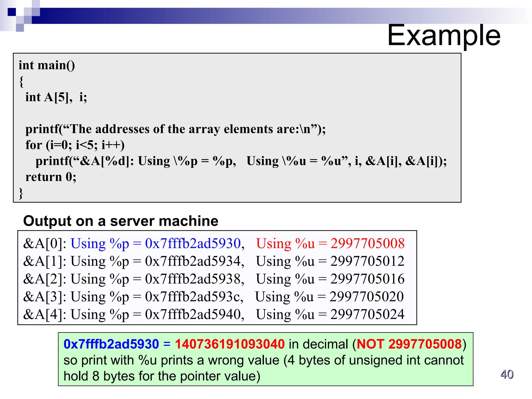Viewport: 532px width, 399px height.
Task: Click address "0x7fffb2ad5940" in &A[4] row
Action: [x=193, y=314]
